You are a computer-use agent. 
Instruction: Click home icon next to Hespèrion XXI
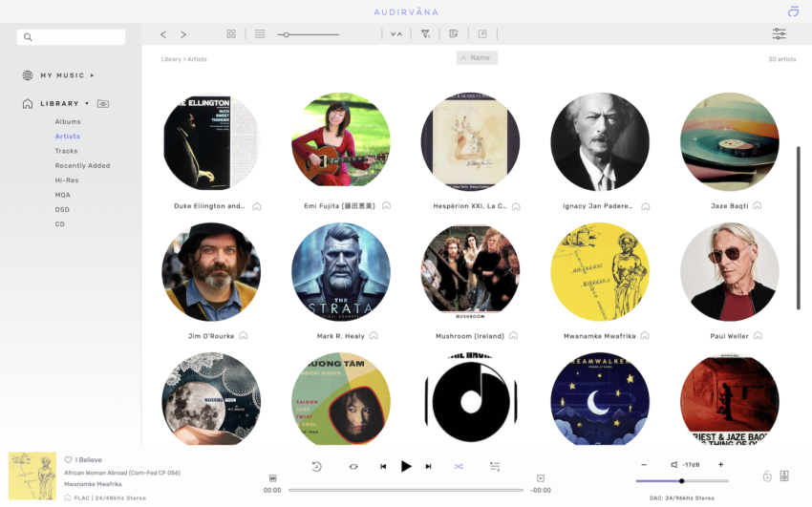[516, 206]
